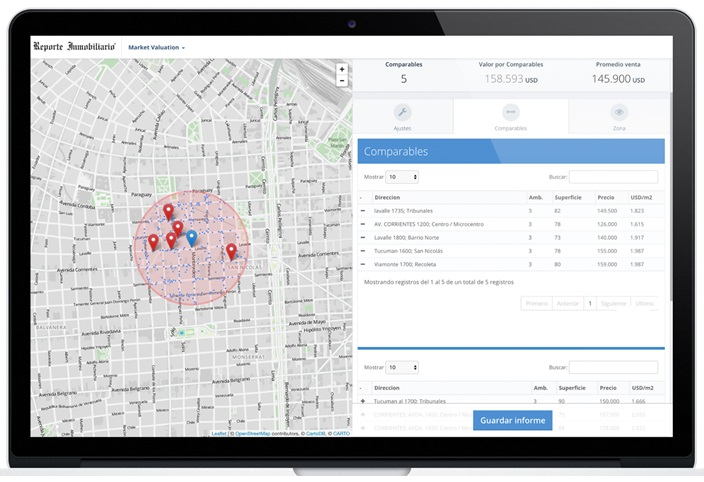Remove Tucuman 1600 San Nicolás row via minus
Screen dimensions: 704x482
(362, 251)
